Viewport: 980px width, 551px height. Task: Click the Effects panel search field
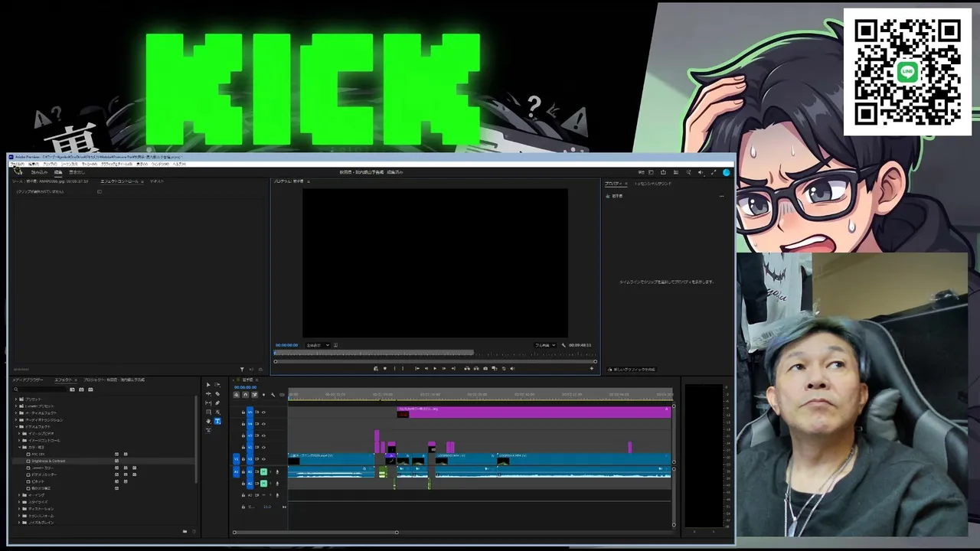coord(40,390)
